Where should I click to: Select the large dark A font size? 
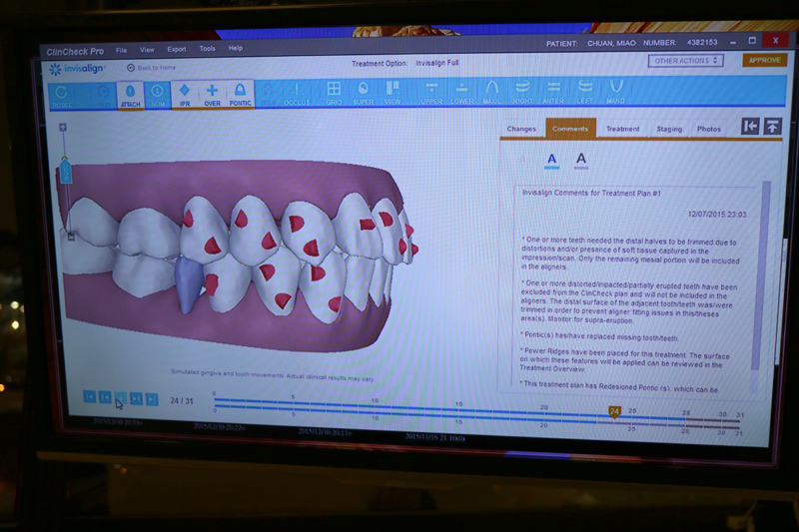point(581,160)
